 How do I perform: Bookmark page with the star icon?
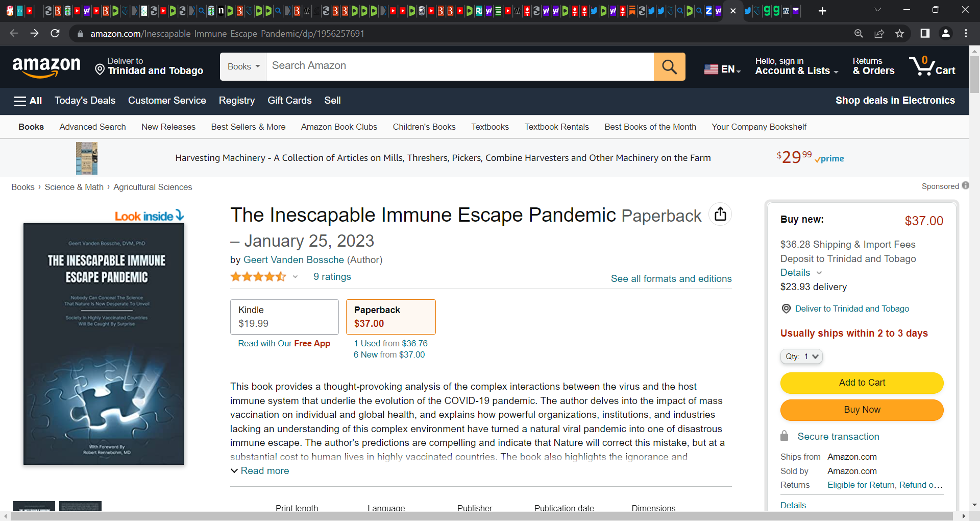pos(899,34)
